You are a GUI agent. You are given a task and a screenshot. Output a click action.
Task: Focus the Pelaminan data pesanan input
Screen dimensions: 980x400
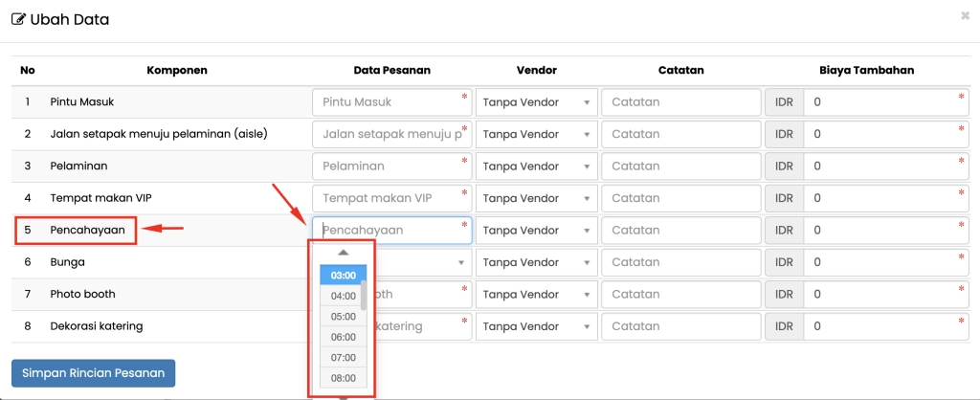(x=390, y=167)
